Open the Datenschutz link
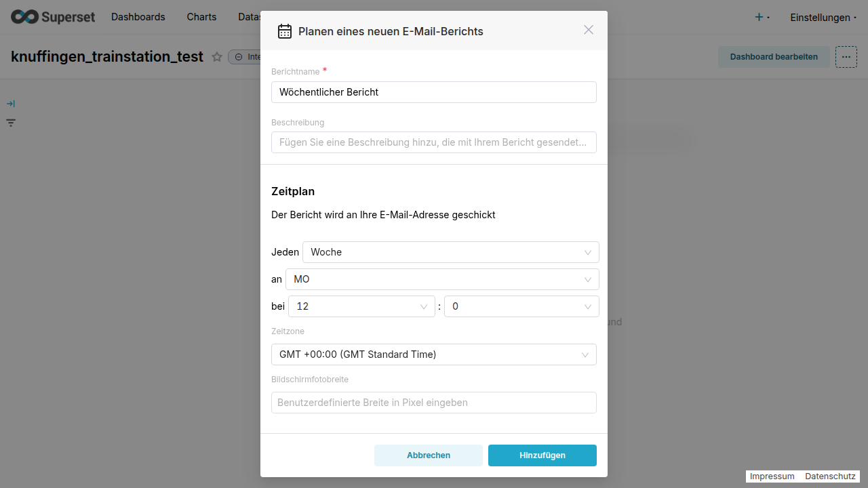Image resolution: width=868 pixels, height=488 pixels. tap(830, 476)
